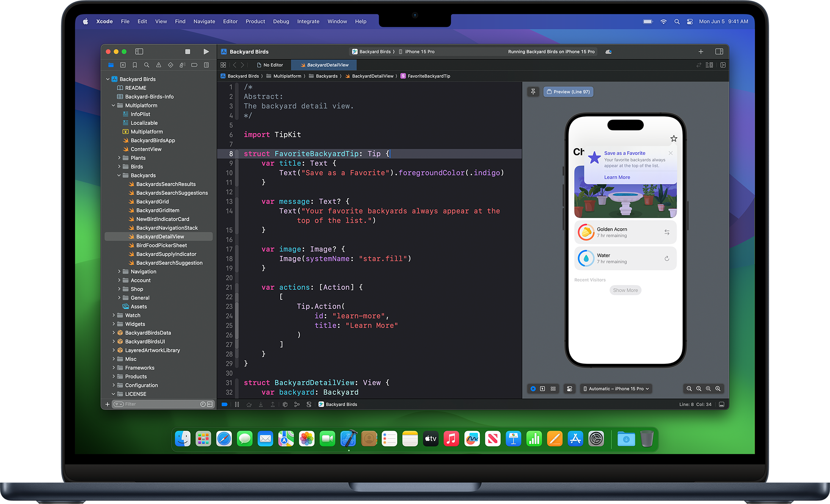Screen dimensions: 830x504
Task: Open the Debug menu
Action: [x=281, y=21]
